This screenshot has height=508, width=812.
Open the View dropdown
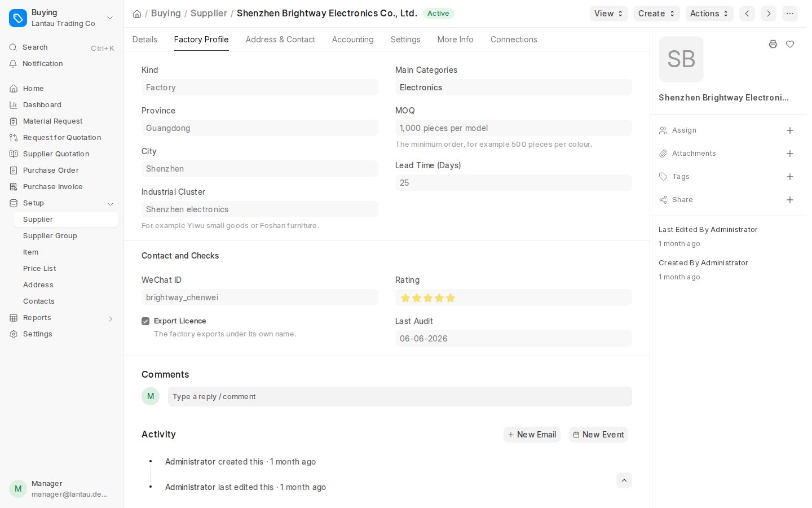pos(609,14)
